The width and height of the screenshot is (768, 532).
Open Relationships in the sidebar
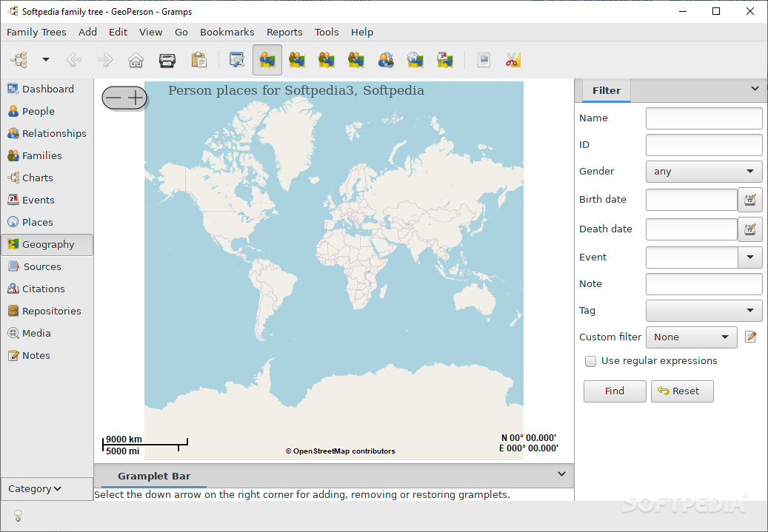(47, 133)
